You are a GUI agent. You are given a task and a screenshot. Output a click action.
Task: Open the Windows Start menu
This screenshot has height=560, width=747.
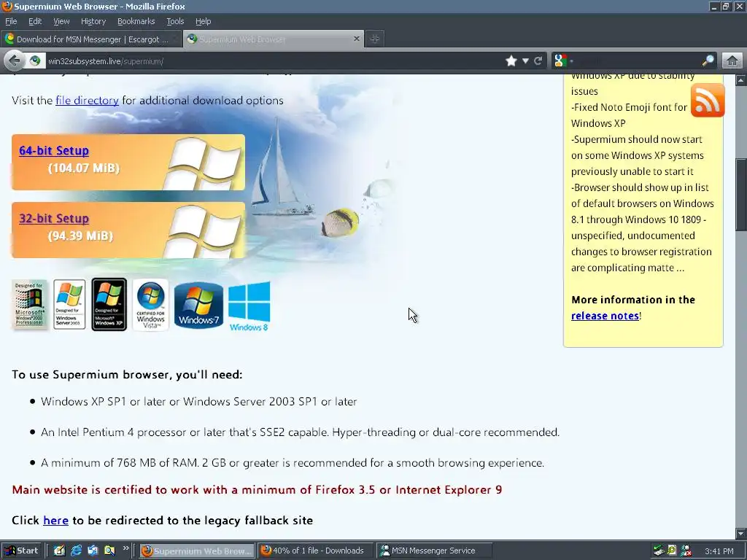pyautogui.click(x=21, y=551)
